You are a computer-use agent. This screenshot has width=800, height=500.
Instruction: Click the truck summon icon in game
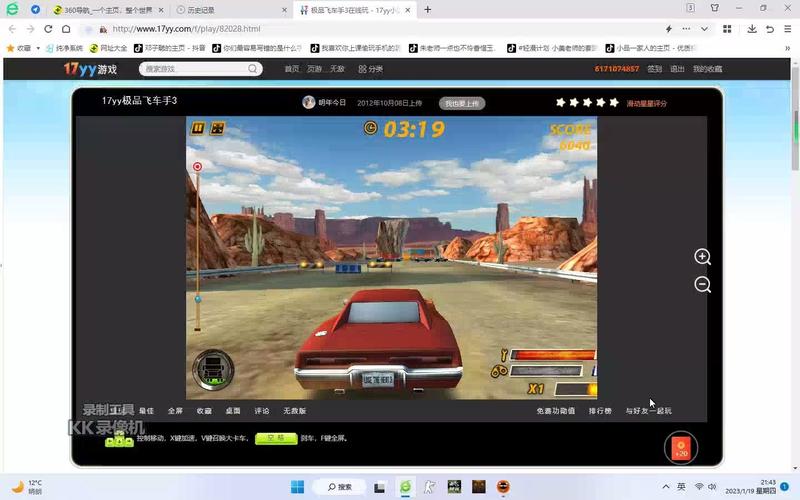[x=212, y=369]
